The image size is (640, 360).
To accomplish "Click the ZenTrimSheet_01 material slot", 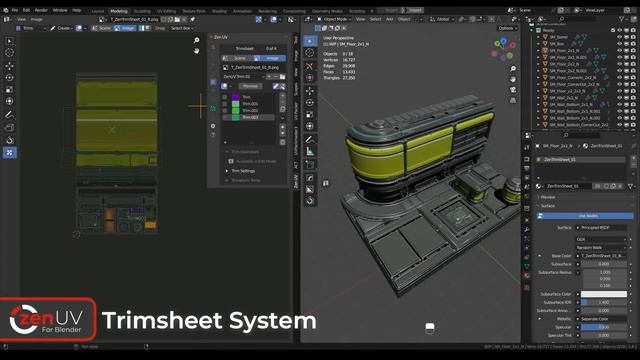I will click(580, 160).
